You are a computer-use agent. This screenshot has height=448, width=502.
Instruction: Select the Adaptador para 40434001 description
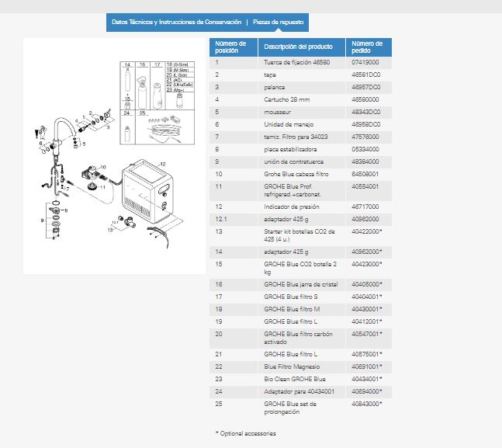(x=299, y=391)
